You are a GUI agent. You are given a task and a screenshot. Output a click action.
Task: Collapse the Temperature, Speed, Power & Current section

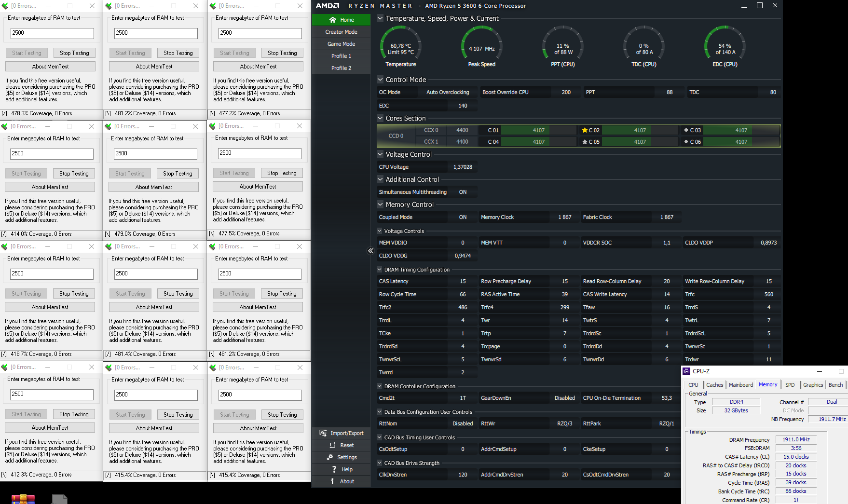point(380,18)
